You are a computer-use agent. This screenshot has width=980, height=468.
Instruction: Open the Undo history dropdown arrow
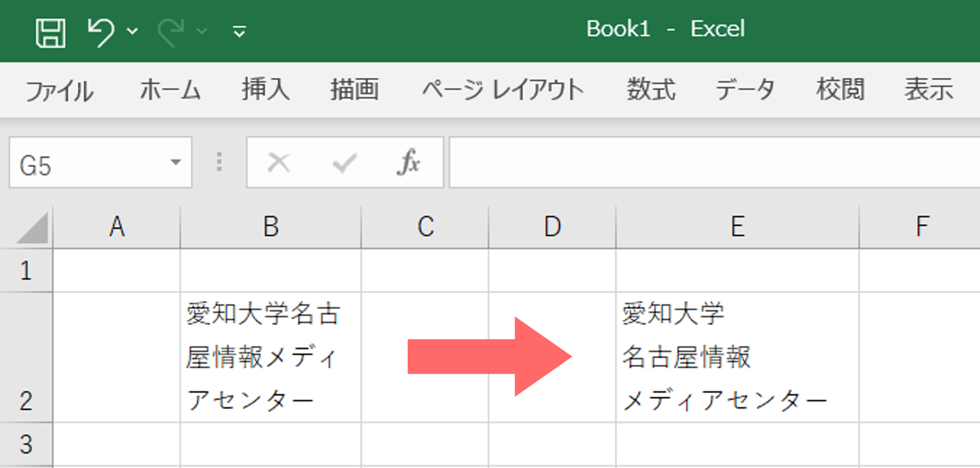(x=133, y=31)
